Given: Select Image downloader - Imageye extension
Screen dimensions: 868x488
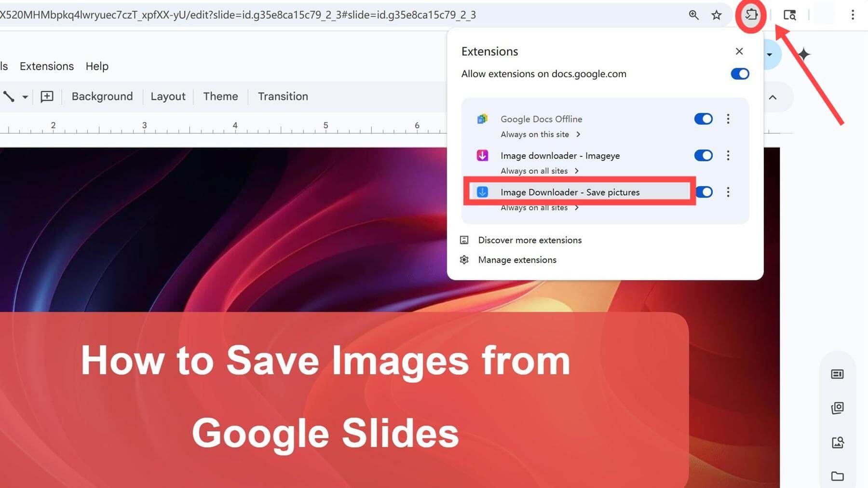Looking at the screenshot, I should pyautogui.click(x=560, y=155).
